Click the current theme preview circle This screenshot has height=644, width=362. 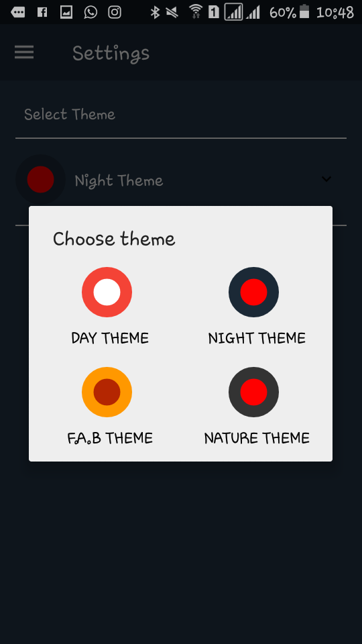41,180
